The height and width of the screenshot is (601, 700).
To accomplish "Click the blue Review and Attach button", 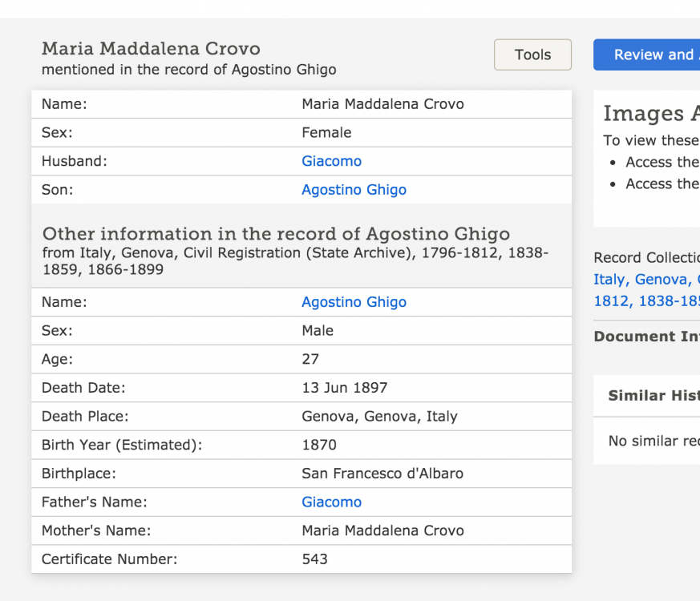I will (x=646, y=54).
